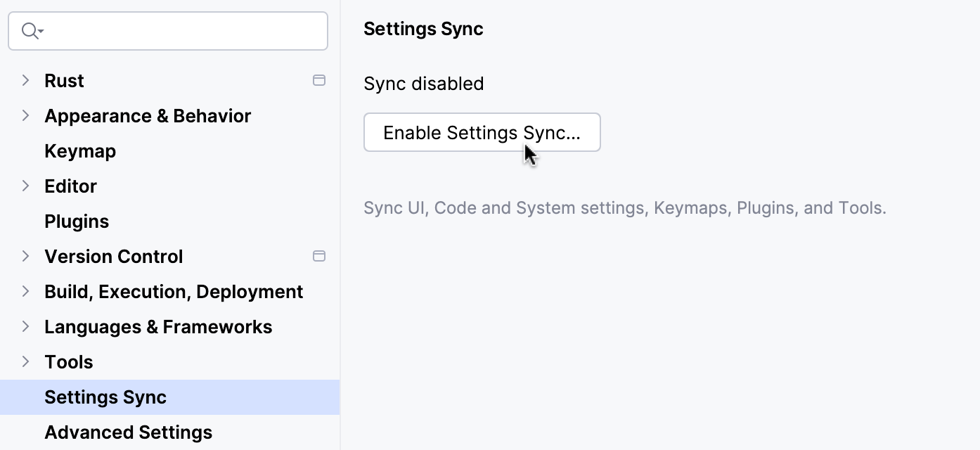Click the sync description text below the button
The image size is (980, 450).
point(624,207)
